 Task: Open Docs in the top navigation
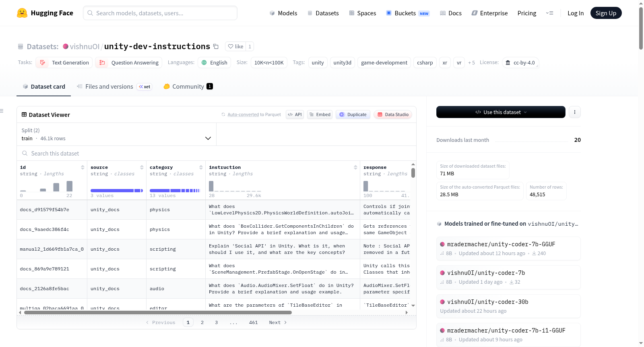point(451,13)
